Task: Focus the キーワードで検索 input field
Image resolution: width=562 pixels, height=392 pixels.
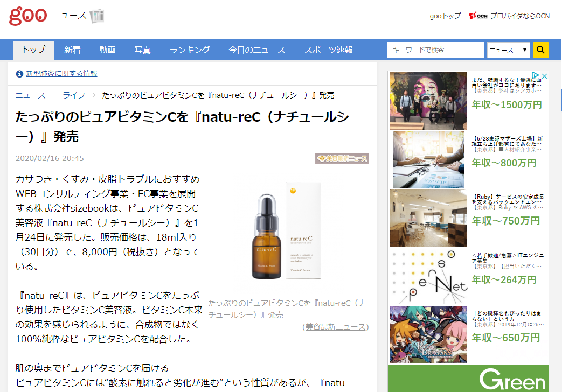Action: point(435,50)
